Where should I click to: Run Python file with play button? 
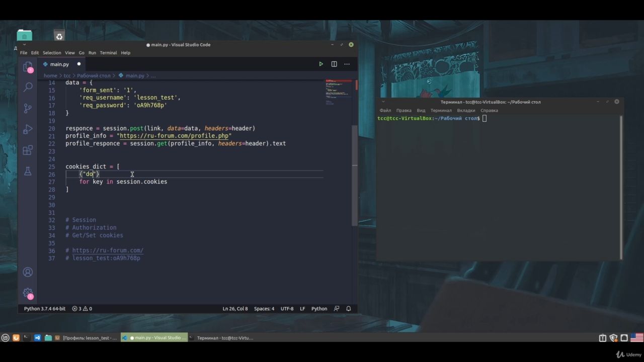click(x=321, y=64)
